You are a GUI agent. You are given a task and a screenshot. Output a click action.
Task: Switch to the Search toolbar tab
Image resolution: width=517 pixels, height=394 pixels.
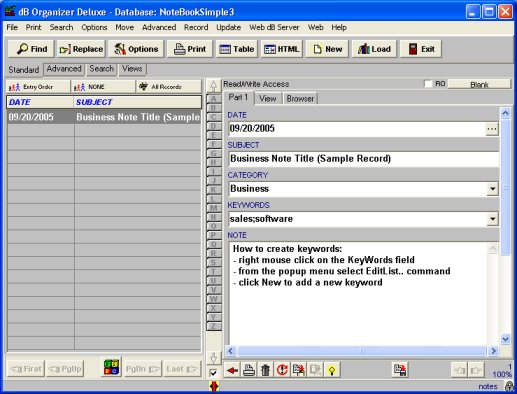click(101, 69)
